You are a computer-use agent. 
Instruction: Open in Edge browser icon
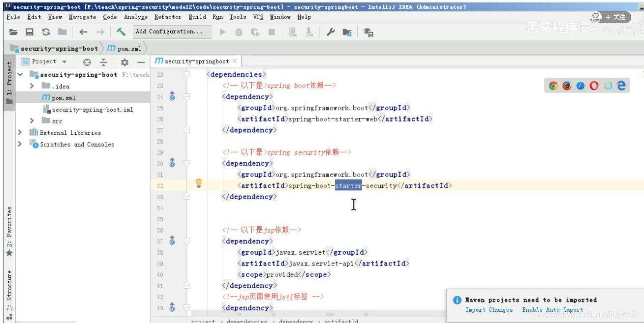(x=621, y=86)
